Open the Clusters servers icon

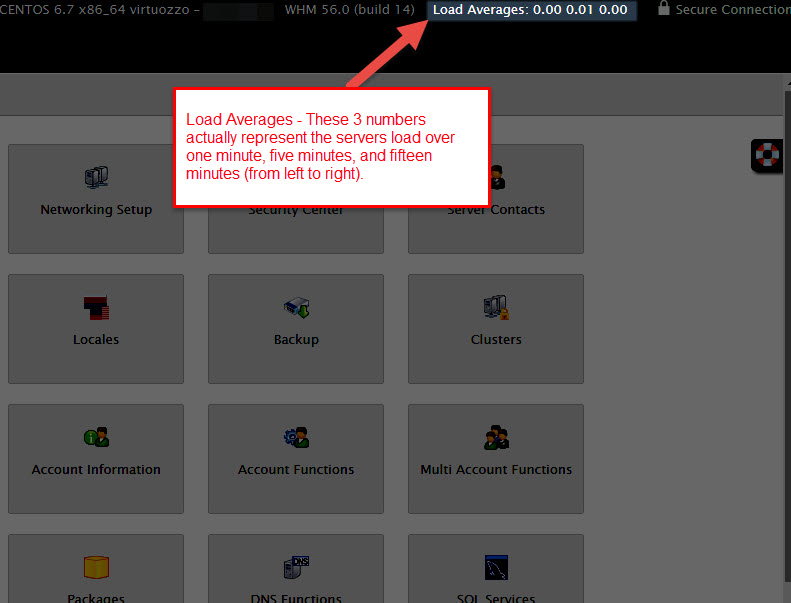tap(496, 307)
